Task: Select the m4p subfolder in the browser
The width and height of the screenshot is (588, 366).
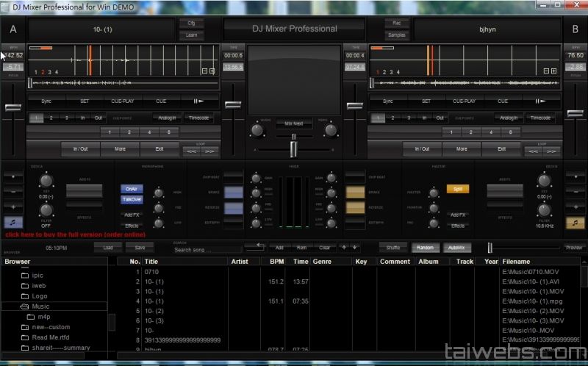Action: [44, 317]
